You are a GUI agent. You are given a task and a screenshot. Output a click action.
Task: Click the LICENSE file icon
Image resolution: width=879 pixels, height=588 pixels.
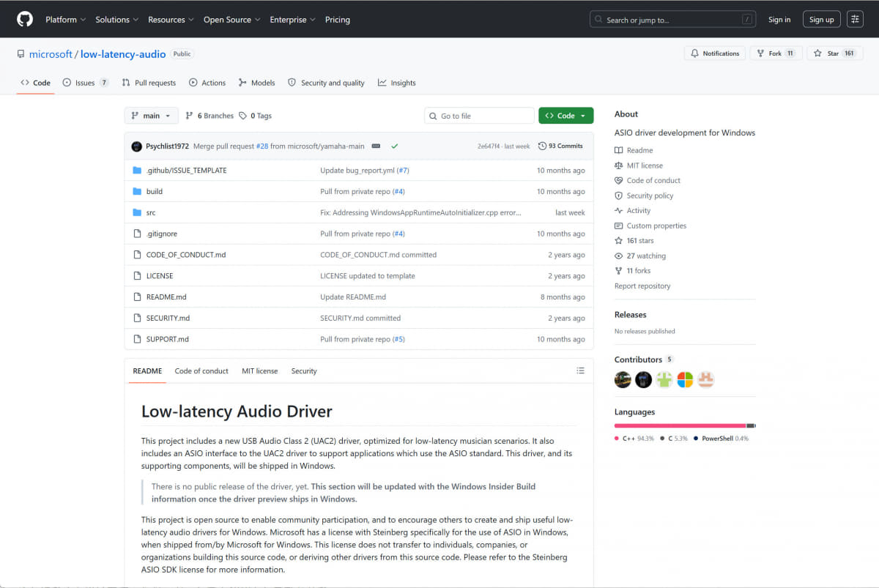[x=136, y=276]
